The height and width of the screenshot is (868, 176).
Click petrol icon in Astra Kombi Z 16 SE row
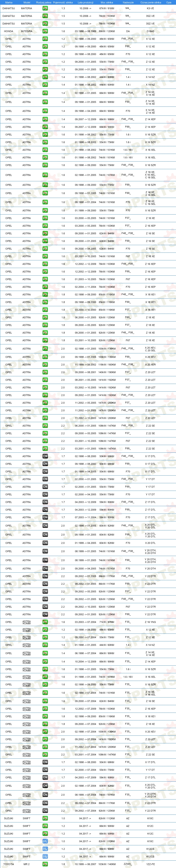tap(45, 701)
